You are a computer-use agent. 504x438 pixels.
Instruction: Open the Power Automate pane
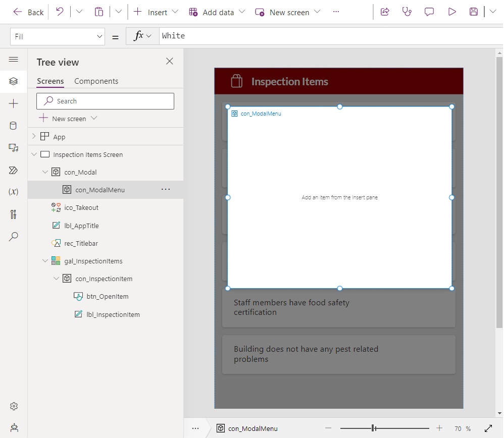(14, 170)
